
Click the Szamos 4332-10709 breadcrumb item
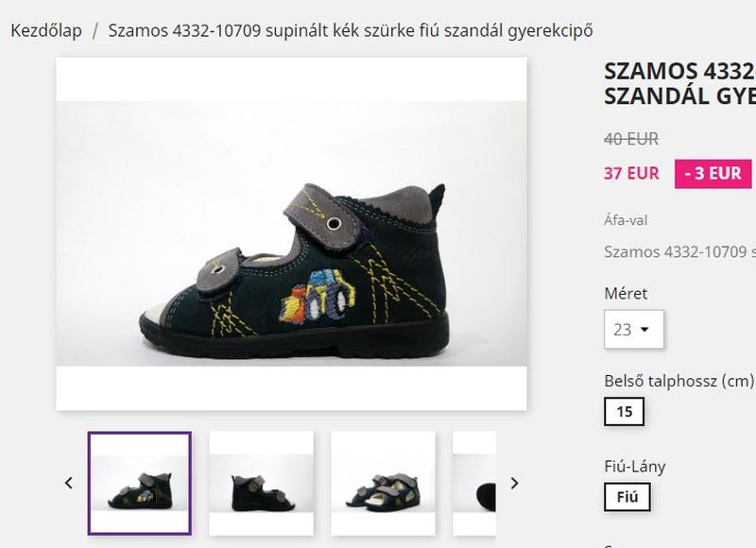351,30
